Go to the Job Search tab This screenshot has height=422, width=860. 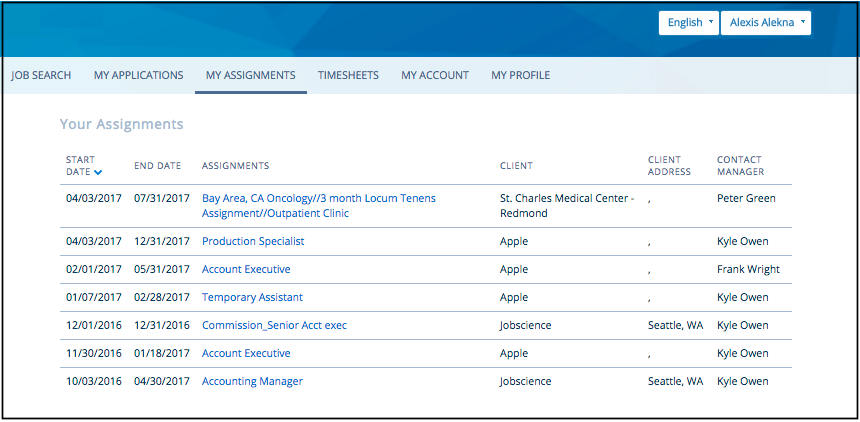coord(41,75)
